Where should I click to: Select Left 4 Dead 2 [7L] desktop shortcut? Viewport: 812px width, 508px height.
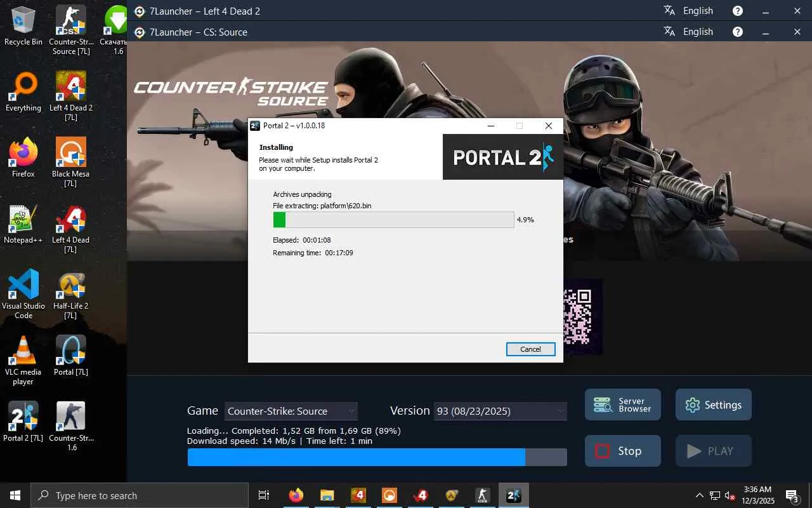pos(71,97)
